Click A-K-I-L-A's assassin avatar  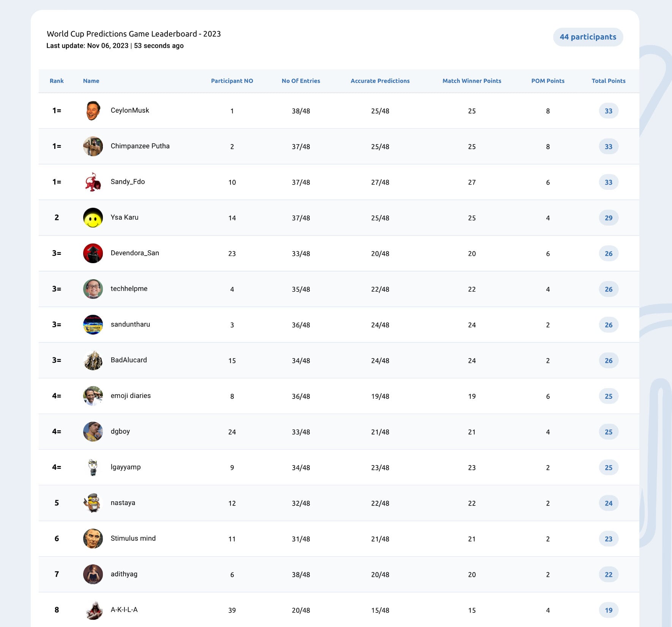point(93,610)
